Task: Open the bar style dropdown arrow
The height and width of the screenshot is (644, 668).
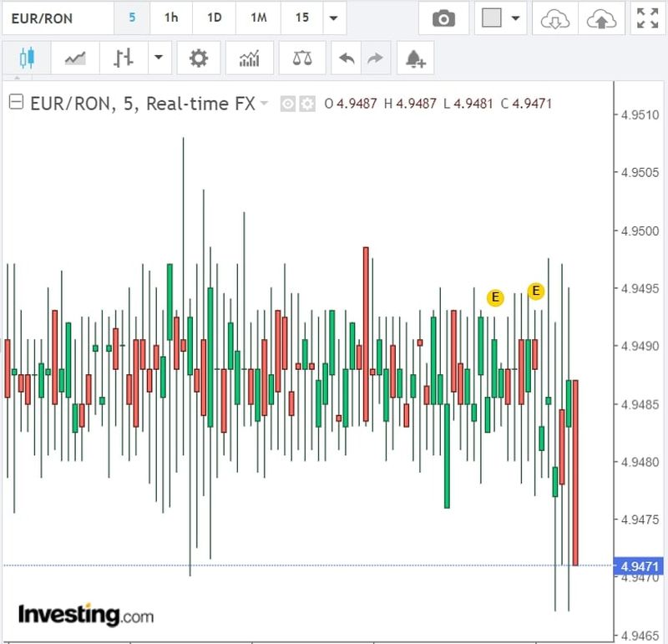Action: click(158, 58)
